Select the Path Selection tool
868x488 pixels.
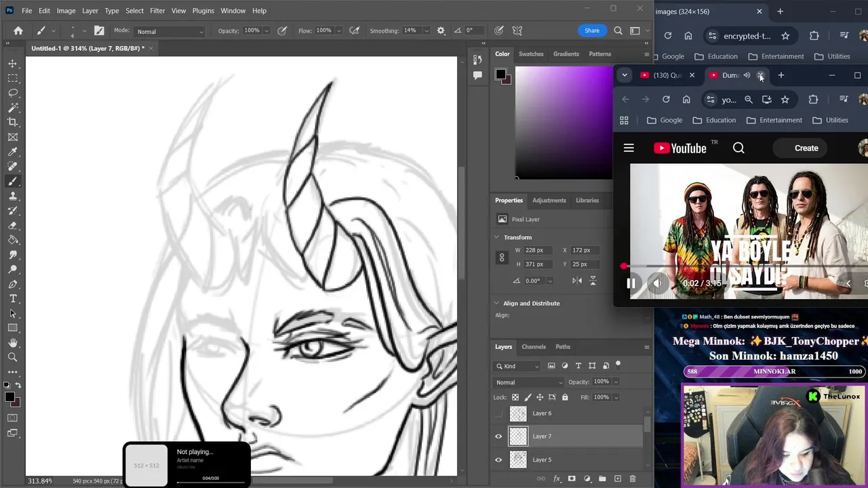pyautogui.click(x=13, y=314)
